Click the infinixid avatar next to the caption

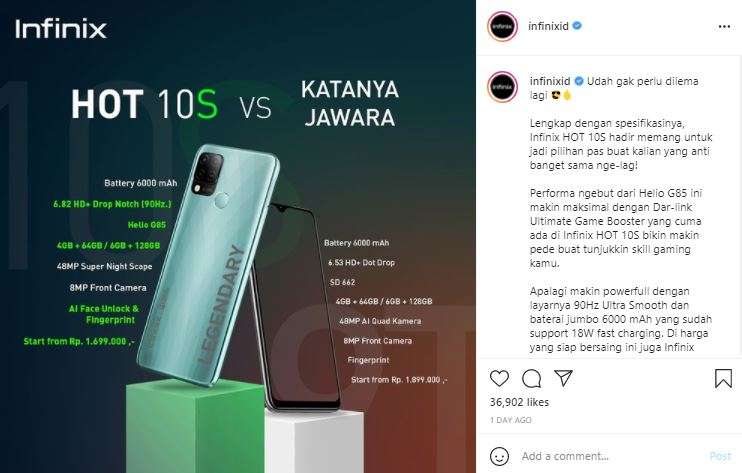[503, 87]
